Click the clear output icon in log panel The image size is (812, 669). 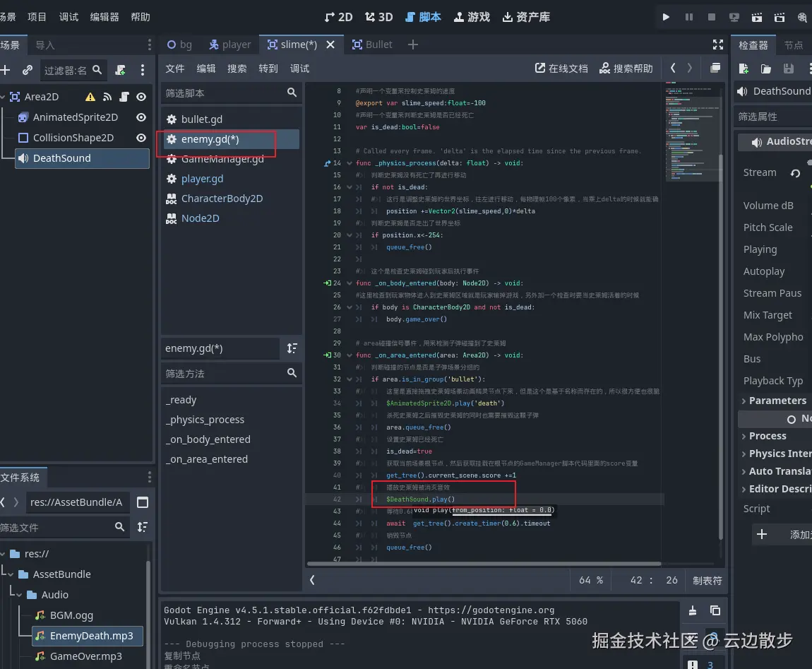click(693, 610)
